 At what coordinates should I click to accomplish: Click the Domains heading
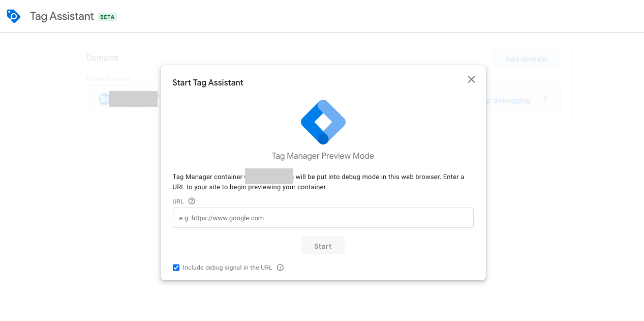tap(102, 58)
